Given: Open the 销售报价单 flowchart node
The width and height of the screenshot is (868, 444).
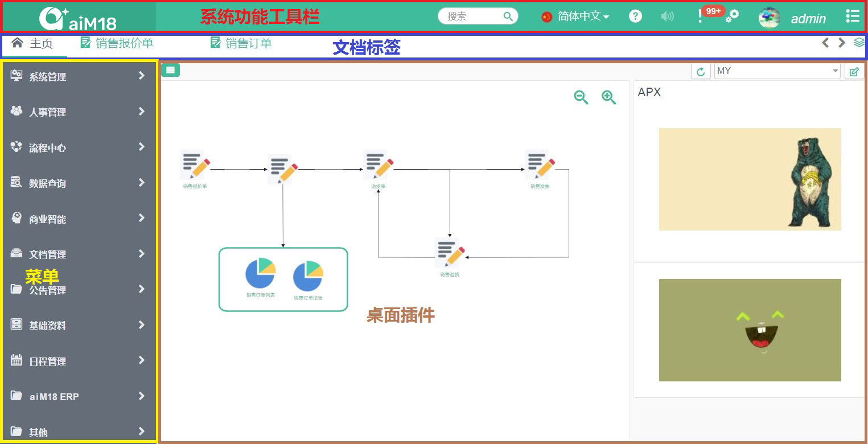Looking at the screenshot, I should [x=195, y=169].
